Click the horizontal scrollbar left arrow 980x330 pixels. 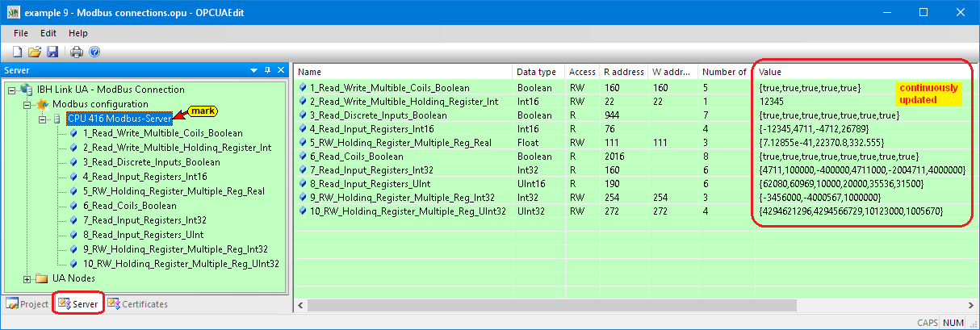point(300,304)
